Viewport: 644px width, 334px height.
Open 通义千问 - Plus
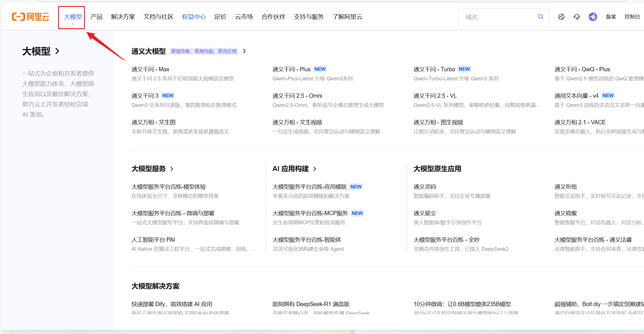[291, 69]
